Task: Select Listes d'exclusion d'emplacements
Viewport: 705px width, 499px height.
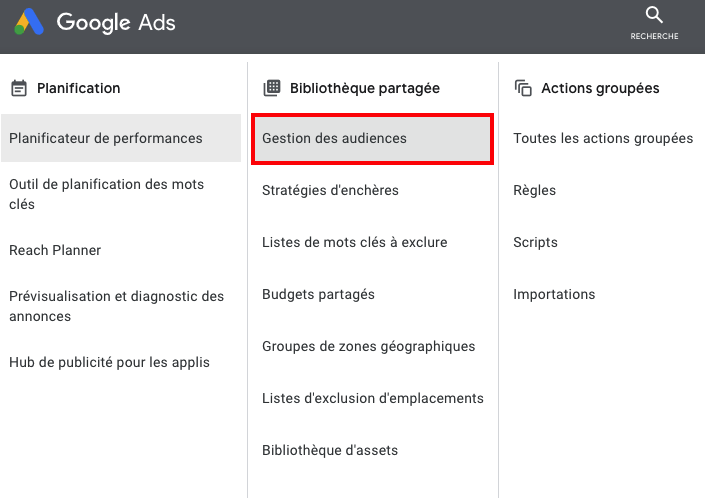Action: click(x=372, y=398)
